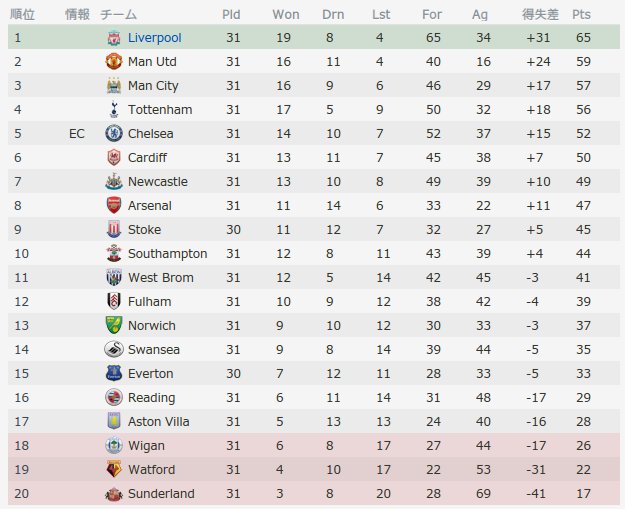Viewport: 625px width, 509px height.
Task: Sort by the Won column header
Action: [x=286, y=14]
